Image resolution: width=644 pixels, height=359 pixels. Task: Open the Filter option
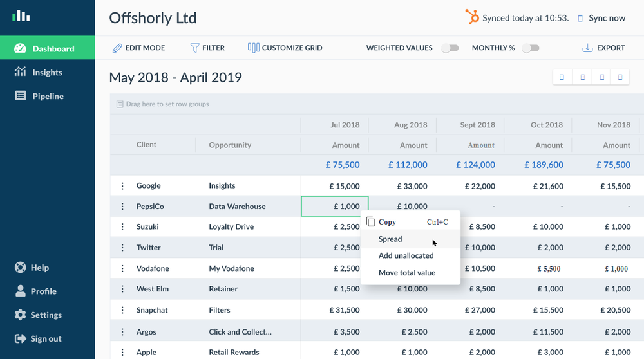coord(207,48)
